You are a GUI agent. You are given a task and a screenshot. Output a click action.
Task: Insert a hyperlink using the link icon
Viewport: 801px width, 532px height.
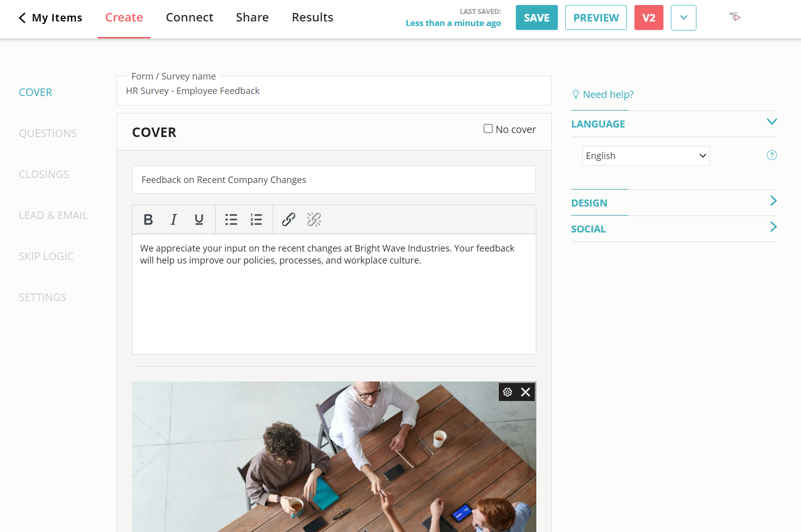288,219
